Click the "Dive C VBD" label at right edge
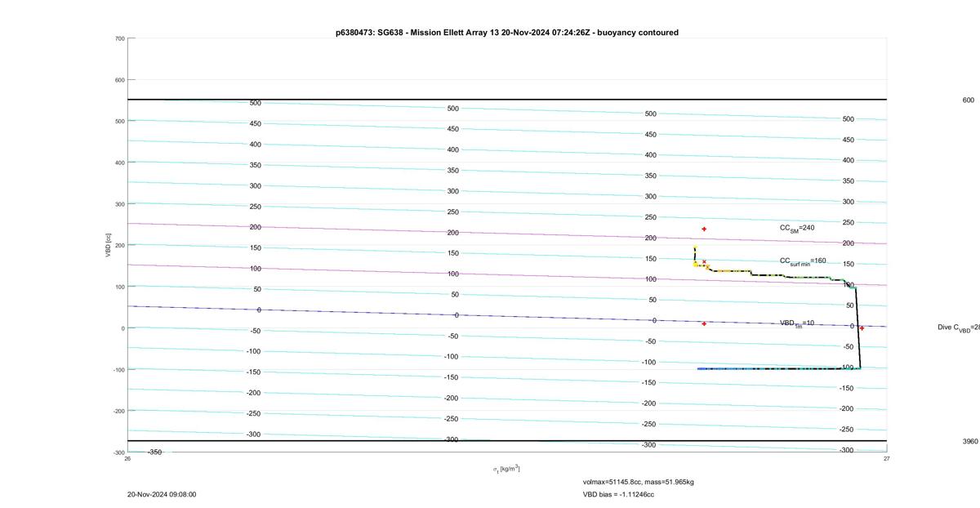 [x=959, y=328]
